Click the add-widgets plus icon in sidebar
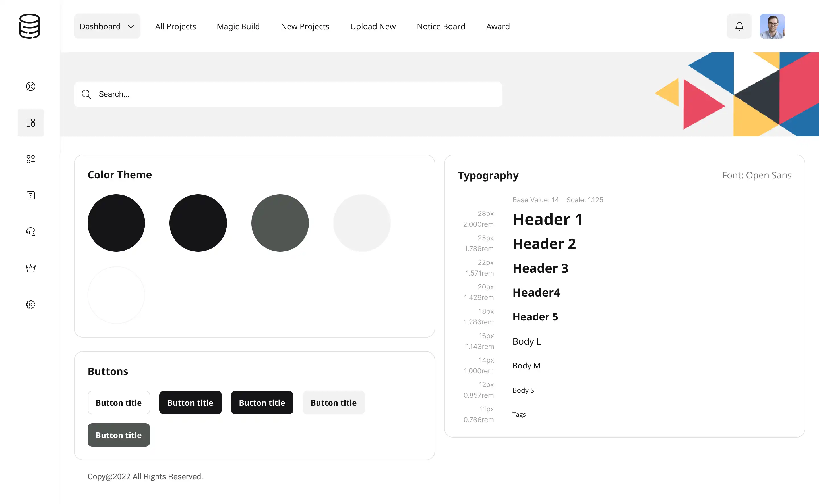The height and width of the screenshot is (504, 819). click(31, 159)
